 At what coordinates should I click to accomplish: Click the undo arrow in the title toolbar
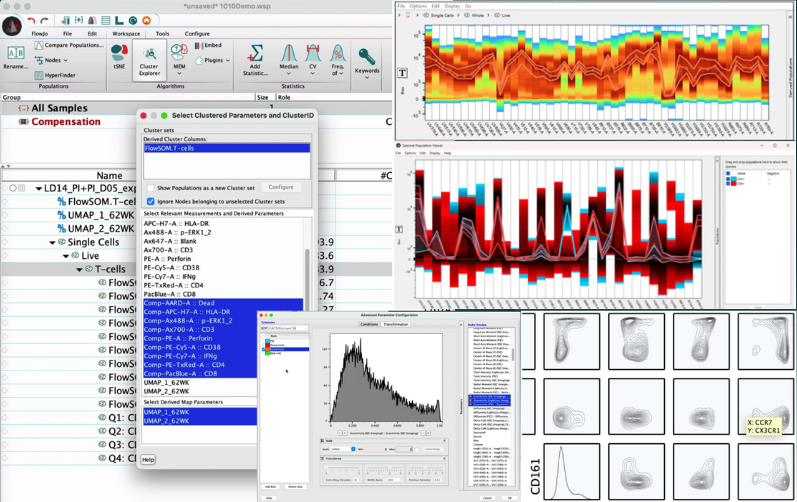32,19
